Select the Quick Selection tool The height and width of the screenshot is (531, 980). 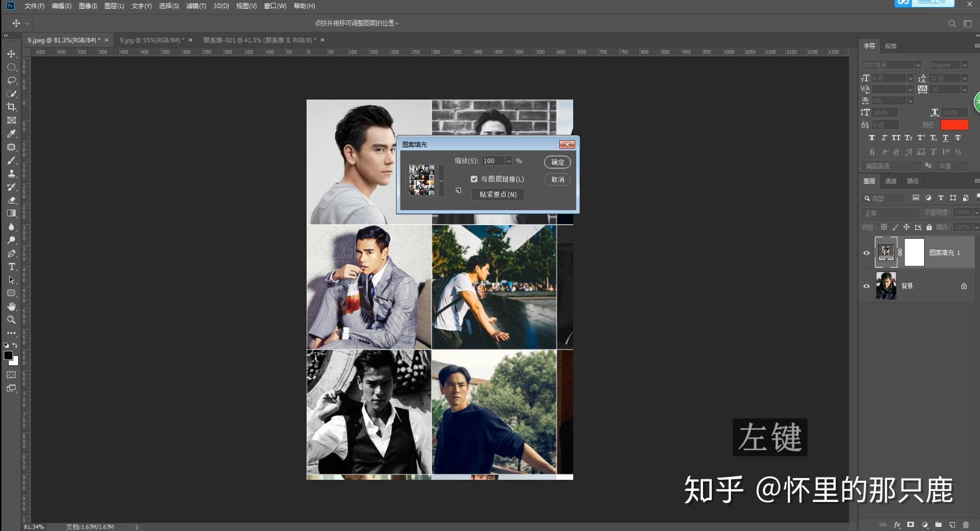[11, 94]
